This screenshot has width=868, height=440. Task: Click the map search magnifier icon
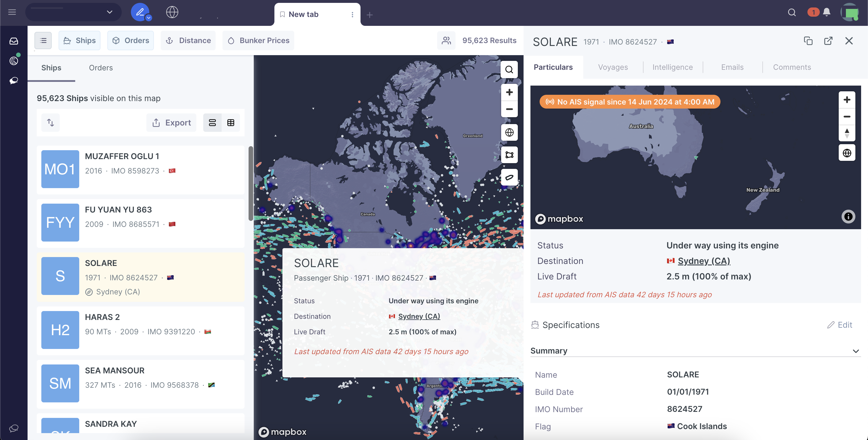click(509, 70)
